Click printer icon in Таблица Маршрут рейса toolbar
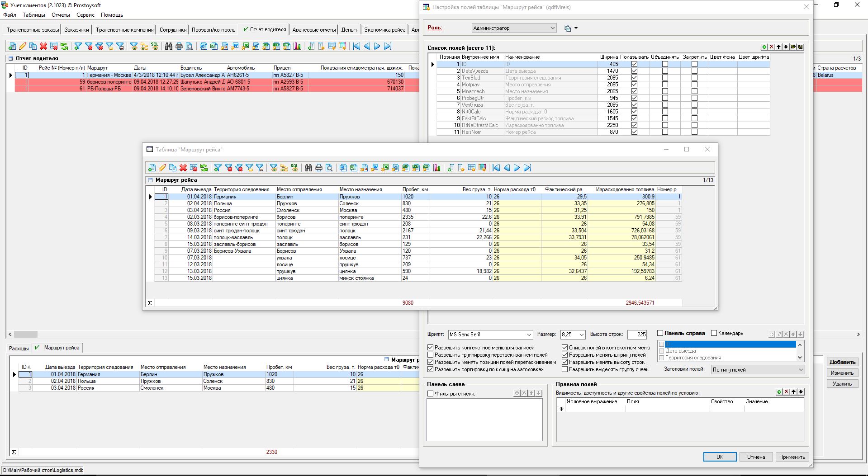Image resolution: width=868 pixels, height=476 pixels. (319, 168)
